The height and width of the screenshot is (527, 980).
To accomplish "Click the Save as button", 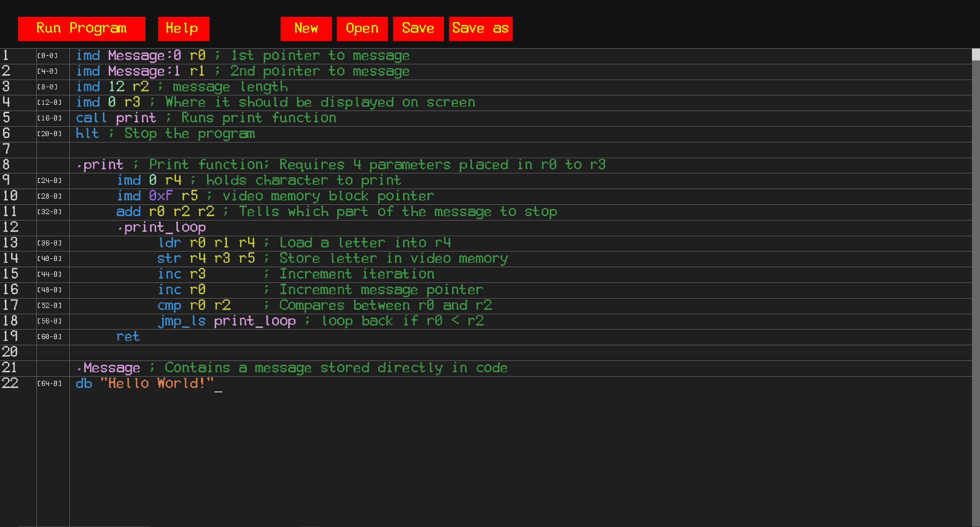I will tap(480, 28).
